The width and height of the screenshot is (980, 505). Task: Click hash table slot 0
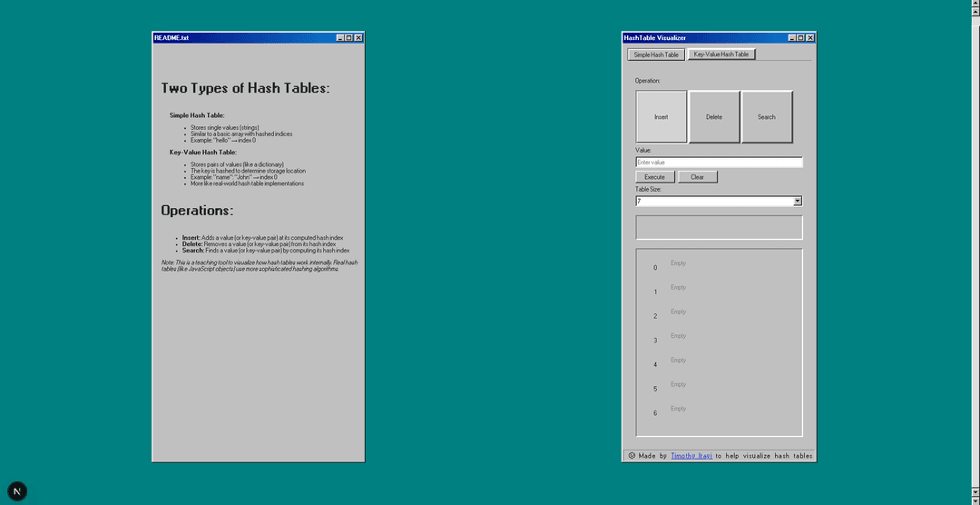point(719,265)
